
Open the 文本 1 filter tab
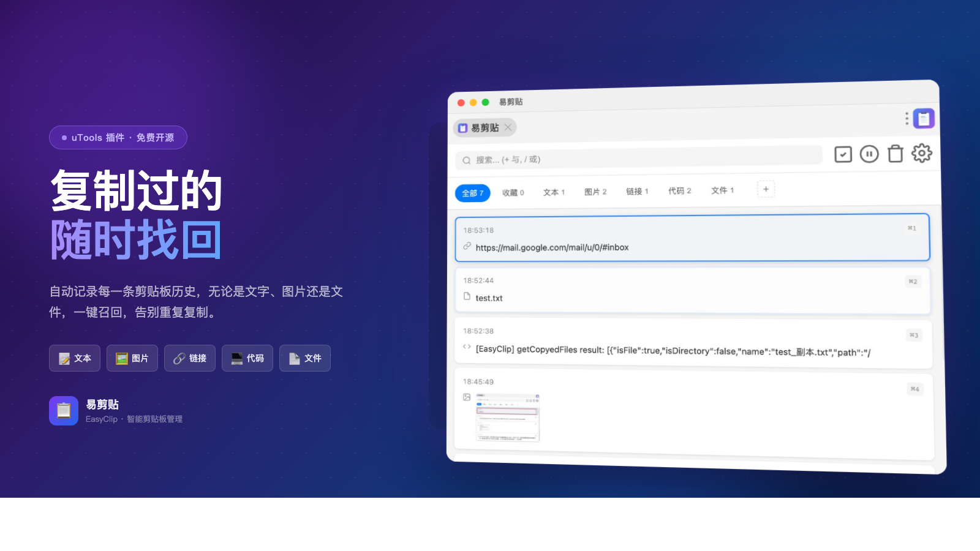[x=554, y=192]
